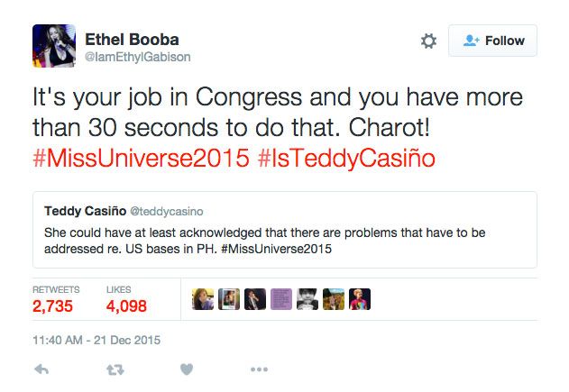569x392 pixels.
Task: Open the Ethel Booba profile name link
Action: [x=132, y=39]
